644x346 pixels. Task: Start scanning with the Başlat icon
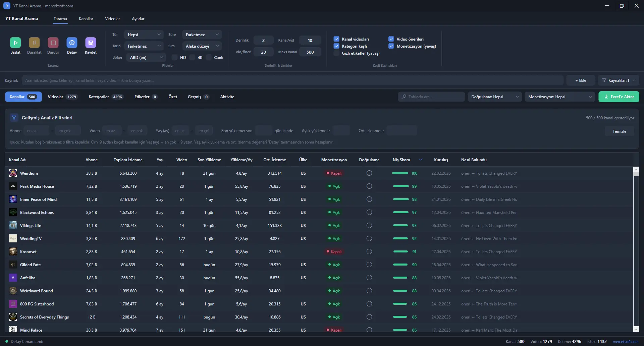(x=15, y=43)
